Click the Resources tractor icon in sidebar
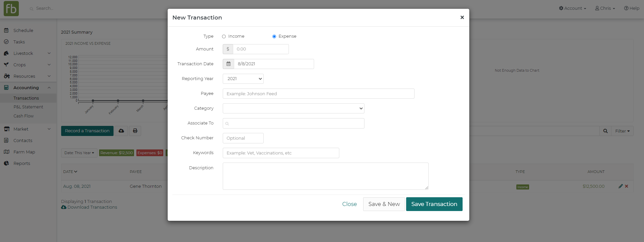This screenshot has width=644, height=242. pyautogui.click(x=6, y=76)
